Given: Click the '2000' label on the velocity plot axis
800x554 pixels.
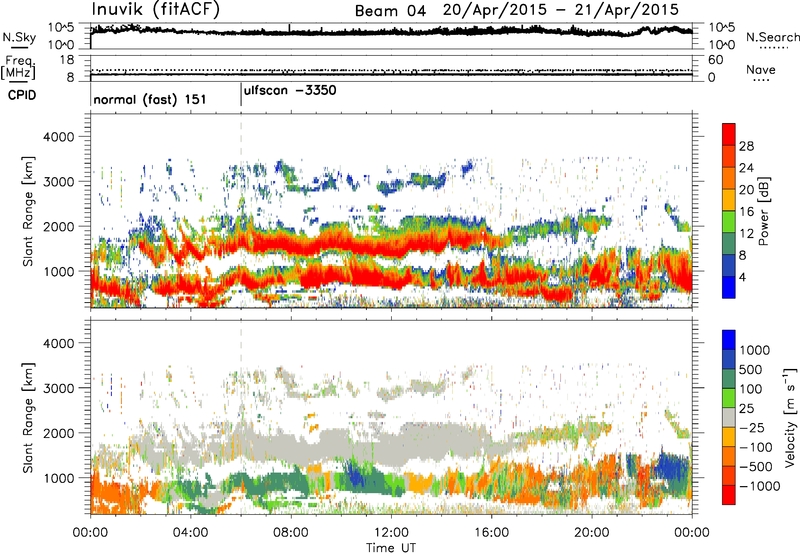Looking at the screenshot, I should 59,433.
